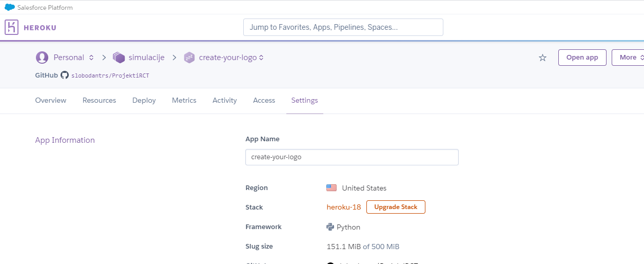Click the Upgrade Stack button

[x=396, y=207]
